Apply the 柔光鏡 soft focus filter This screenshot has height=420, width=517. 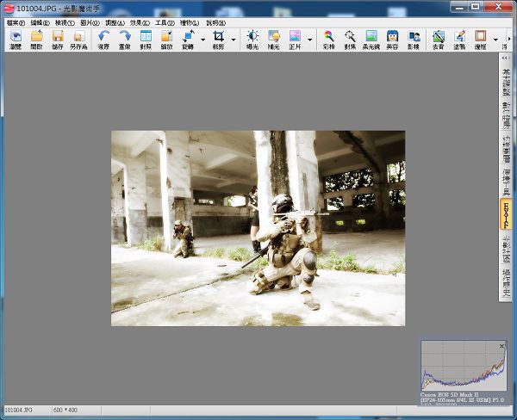point(371,40)
